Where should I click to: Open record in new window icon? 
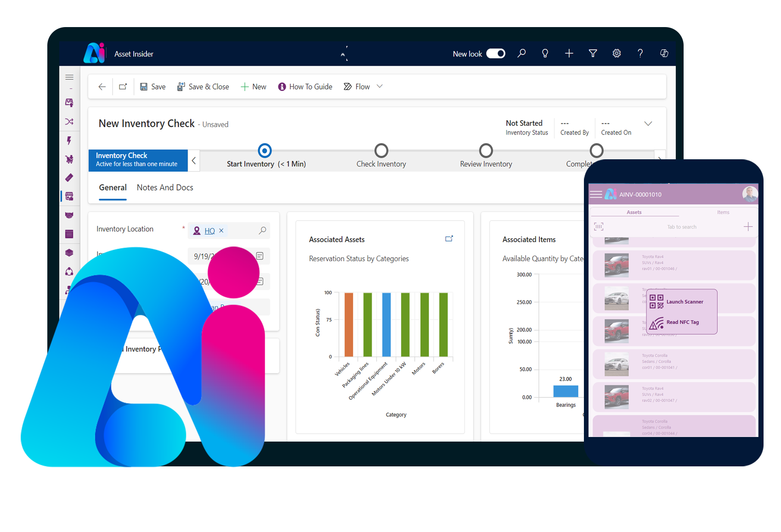[123, 87]
